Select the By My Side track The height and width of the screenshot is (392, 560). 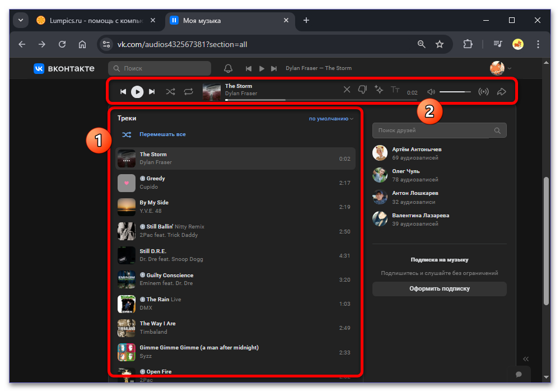tap(235, 207)
